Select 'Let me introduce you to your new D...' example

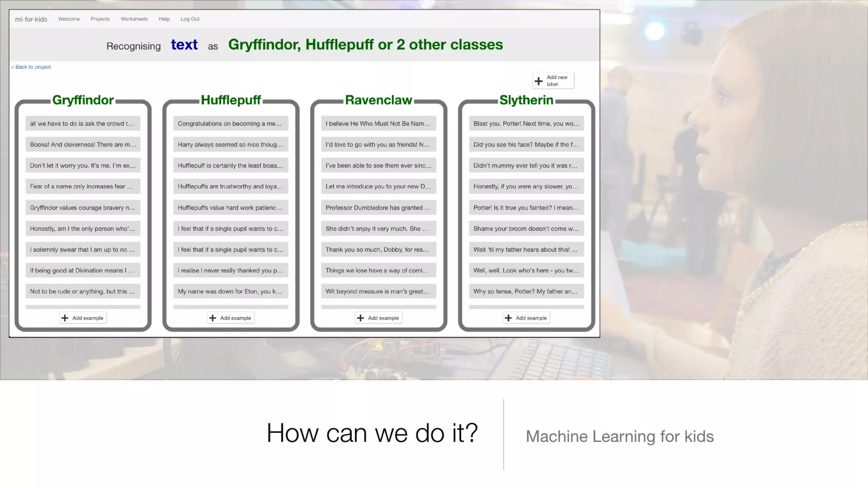point(378,186)
